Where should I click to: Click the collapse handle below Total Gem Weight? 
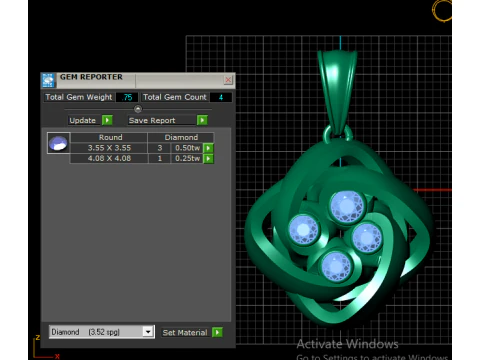[138, 109]
